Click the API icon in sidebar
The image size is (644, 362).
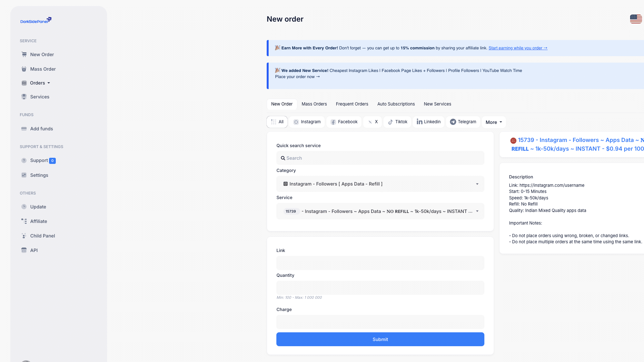24,250
